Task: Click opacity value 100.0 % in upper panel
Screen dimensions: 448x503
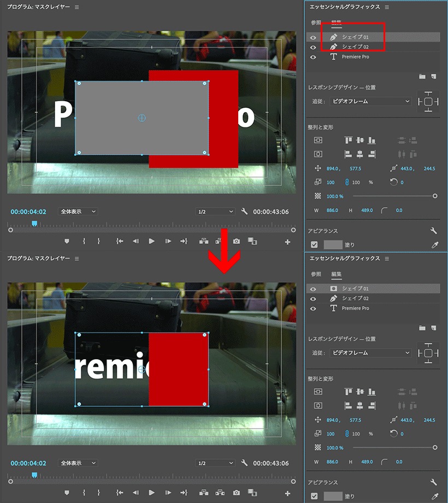Action: coord(335,196)
